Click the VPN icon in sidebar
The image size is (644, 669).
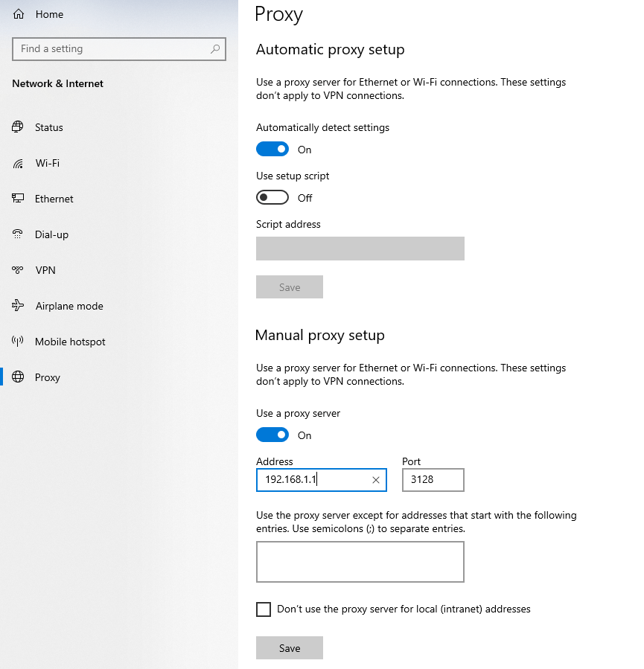click(x=18, y=270)
